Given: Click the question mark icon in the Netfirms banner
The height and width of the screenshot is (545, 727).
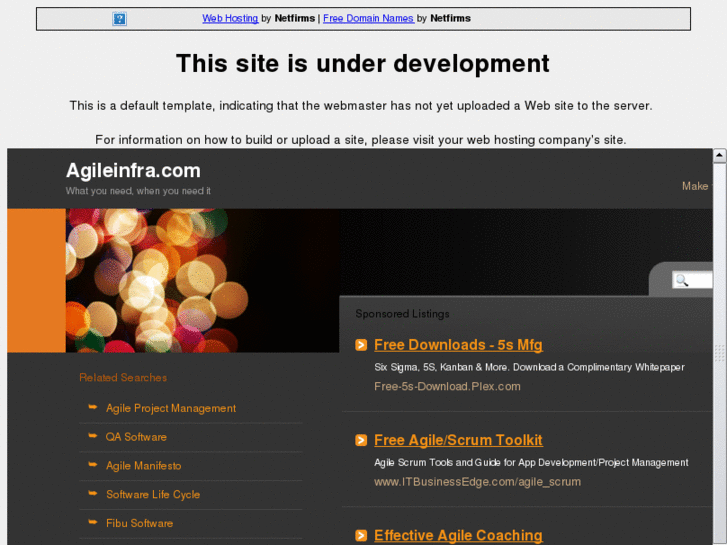Looking at the screenshot, I should [x=119, y=19].
